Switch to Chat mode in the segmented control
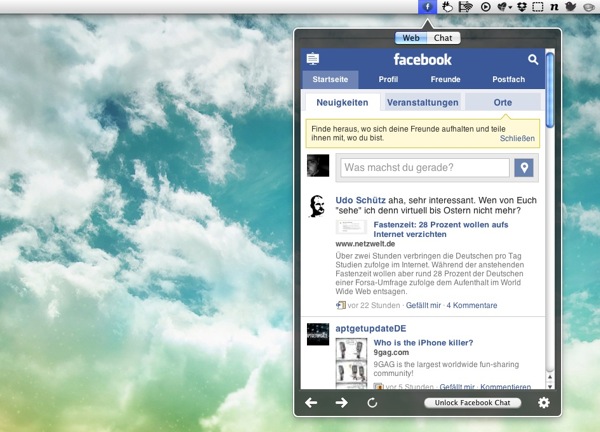The width and height of the screenshot is (600, 432). 443,38
